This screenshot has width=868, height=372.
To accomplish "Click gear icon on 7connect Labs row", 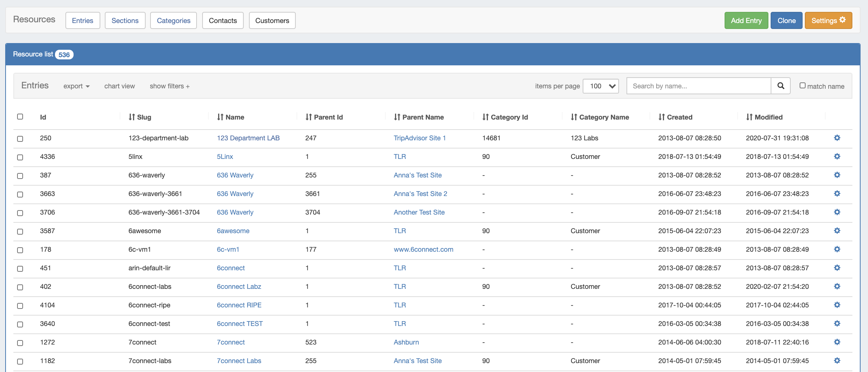I will [x=837, y=360].
